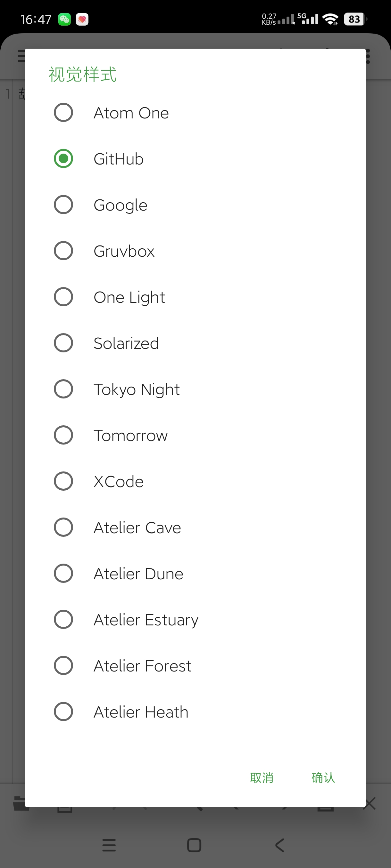The width and height of the screenshot is (391, 868).
Task: Choose the Google theme radio button
Action: click(x=63, y=205)
